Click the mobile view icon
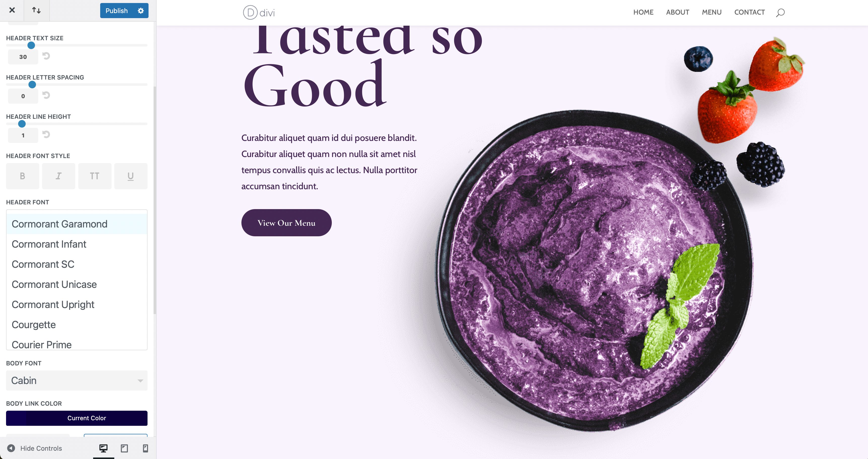The width and height of the screenshot is (868, 459). point(145,448)
